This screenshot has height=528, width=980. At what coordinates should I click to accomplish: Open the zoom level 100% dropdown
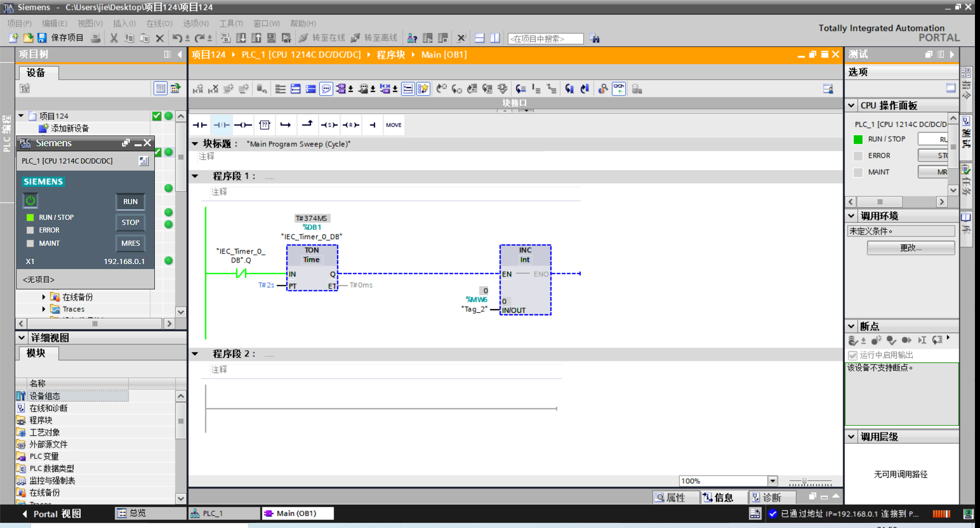[772, 481]
